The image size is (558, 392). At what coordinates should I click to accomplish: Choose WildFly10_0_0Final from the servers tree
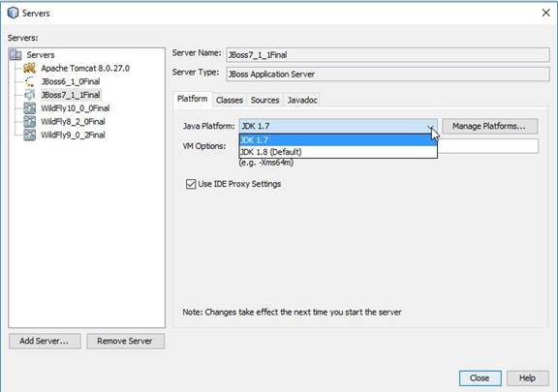point(76,108)
